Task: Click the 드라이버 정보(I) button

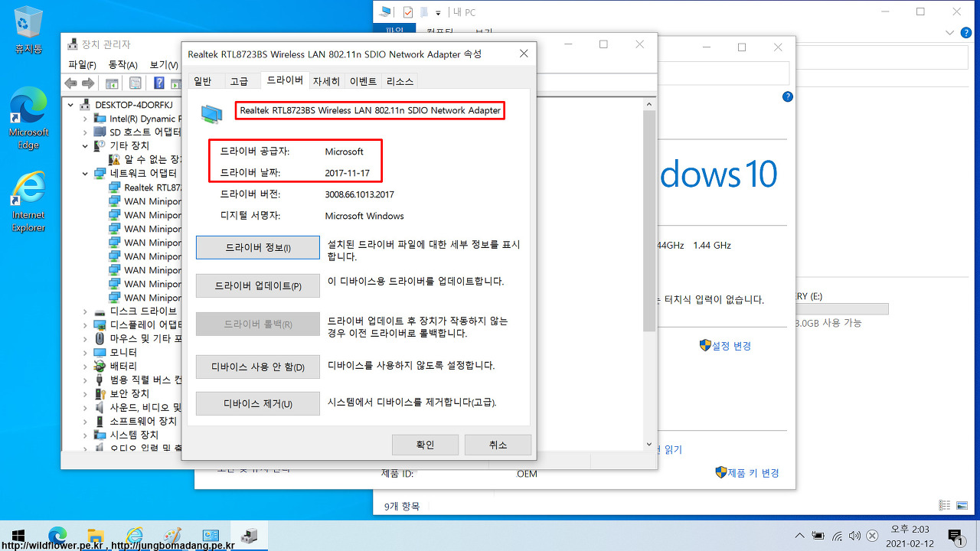Action: pyautogui.click(x=258, y=248)
